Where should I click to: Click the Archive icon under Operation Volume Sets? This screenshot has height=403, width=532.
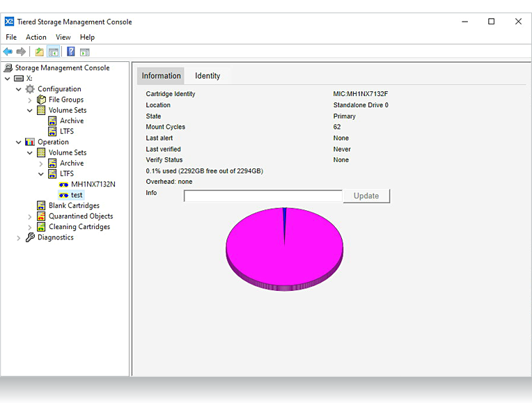click(52, 163)
